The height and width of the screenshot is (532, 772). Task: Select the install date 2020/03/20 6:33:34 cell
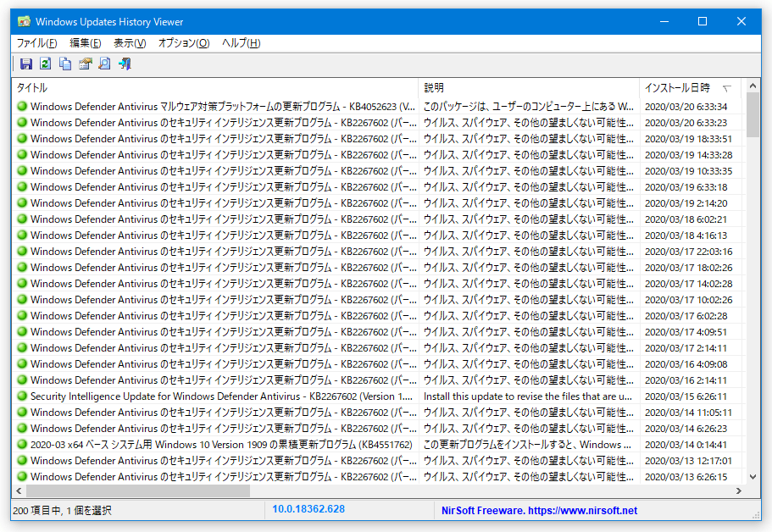(x=686, y=106)
